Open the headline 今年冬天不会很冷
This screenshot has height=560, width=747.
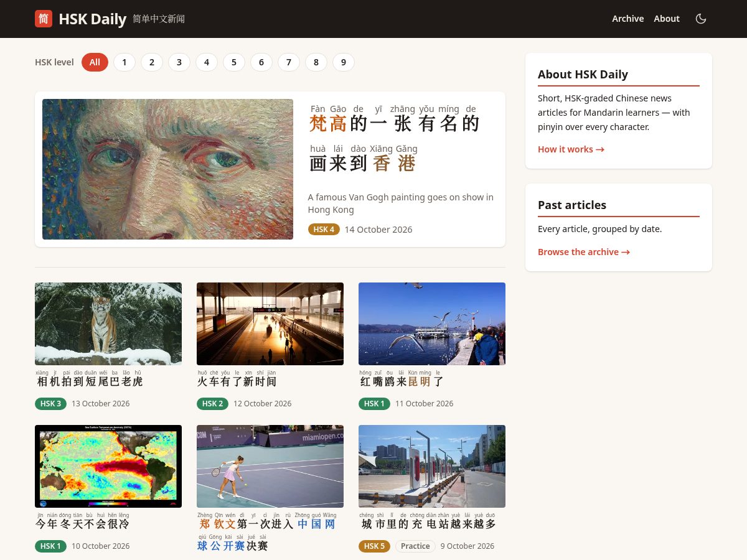(83, 521)
